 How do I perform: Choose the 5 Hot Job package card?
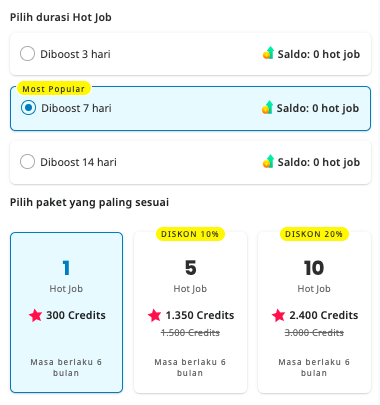[x=190, y=312]
